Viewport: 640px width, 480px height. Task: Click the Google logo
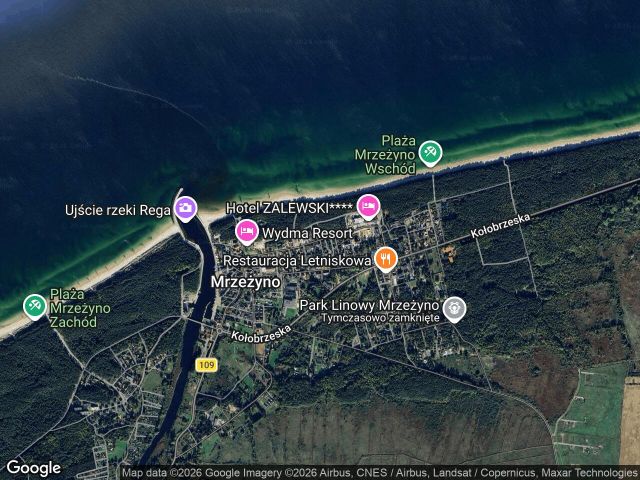click(34, 468)
